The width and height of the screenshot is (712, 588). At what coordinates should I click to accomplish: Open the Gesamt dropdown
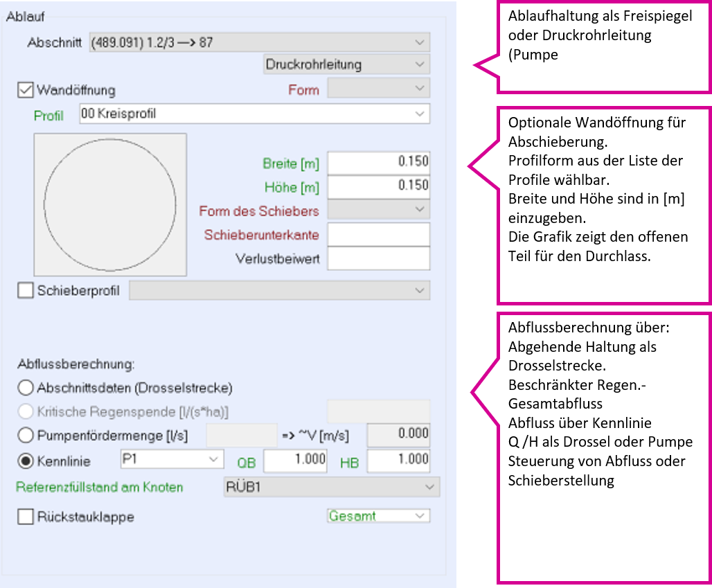point(378,516)
